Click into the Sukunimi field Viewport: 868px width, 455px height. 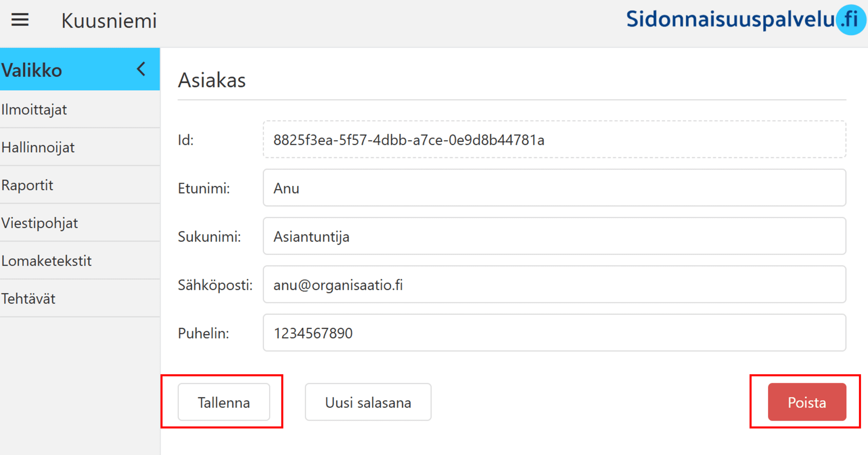coord(554,236)
